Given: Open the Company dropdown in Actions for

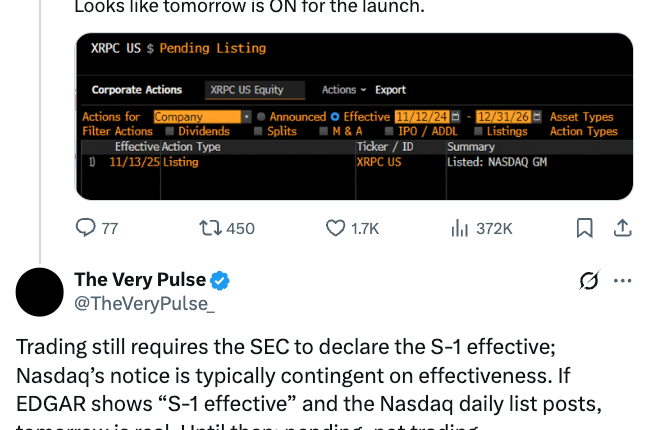Looking at the screenshot, I should pos(202,117).
